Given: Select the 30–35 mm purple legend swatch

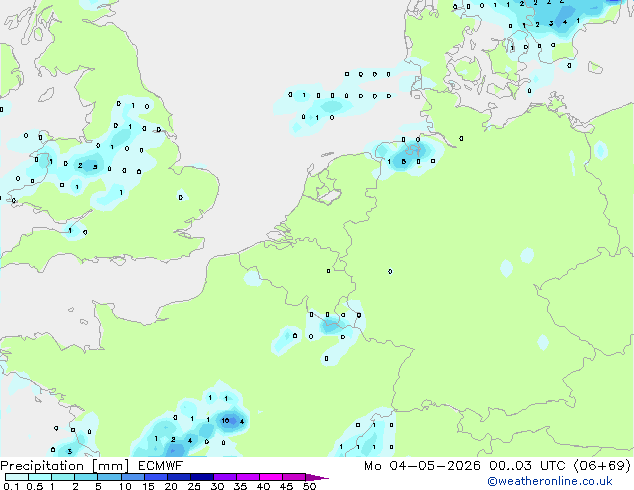Looking at the screenshot, I should pyautogui.click(x=225, y=477).
